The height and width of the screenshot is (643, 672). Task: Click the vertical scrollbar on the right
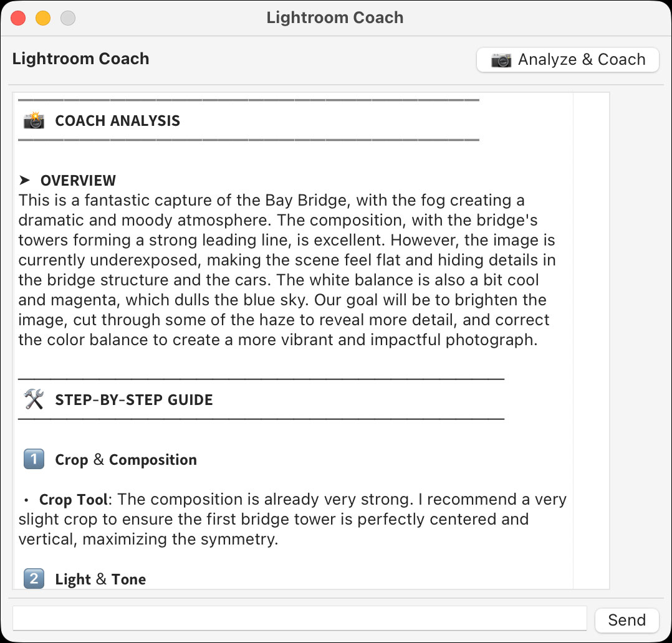(x=591, y=340)
